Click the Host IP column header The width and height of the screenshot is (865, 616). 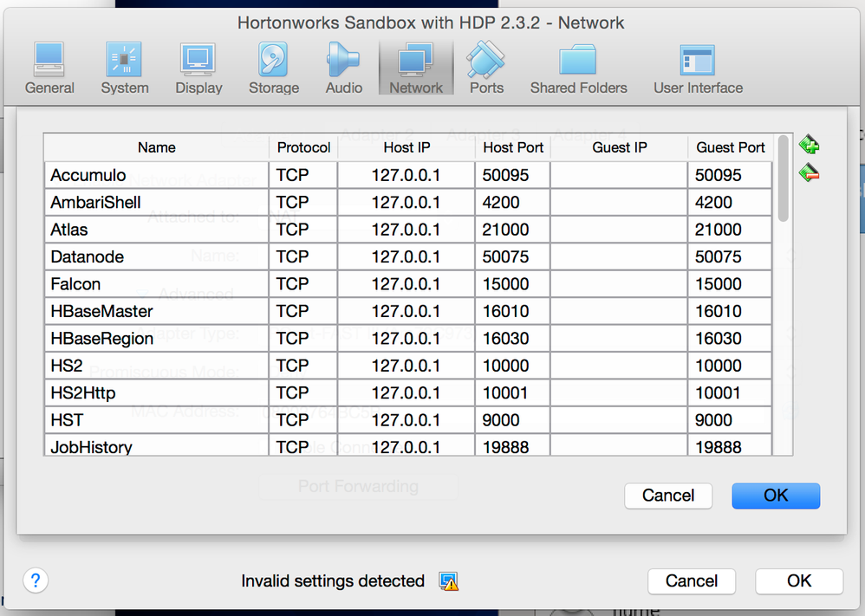point(406,147)
